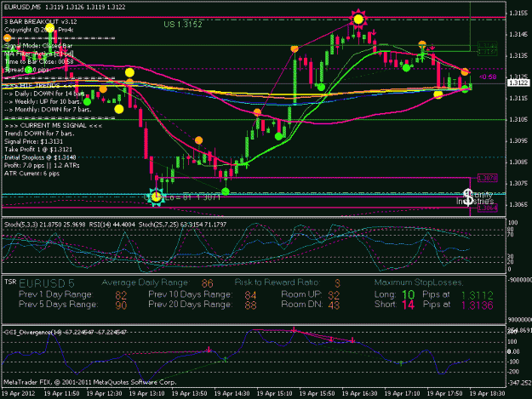Click the current price box 1.3122
The image size is (532, 399).
click(x=518, y=83)
